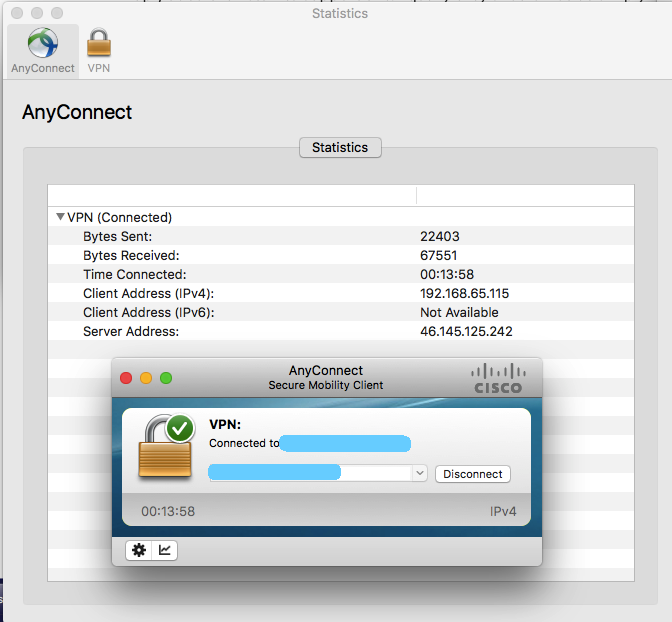Click the IPv4 status label
Image resolution: width=672 pixels, height=622 pixels.
pos(503,511)
